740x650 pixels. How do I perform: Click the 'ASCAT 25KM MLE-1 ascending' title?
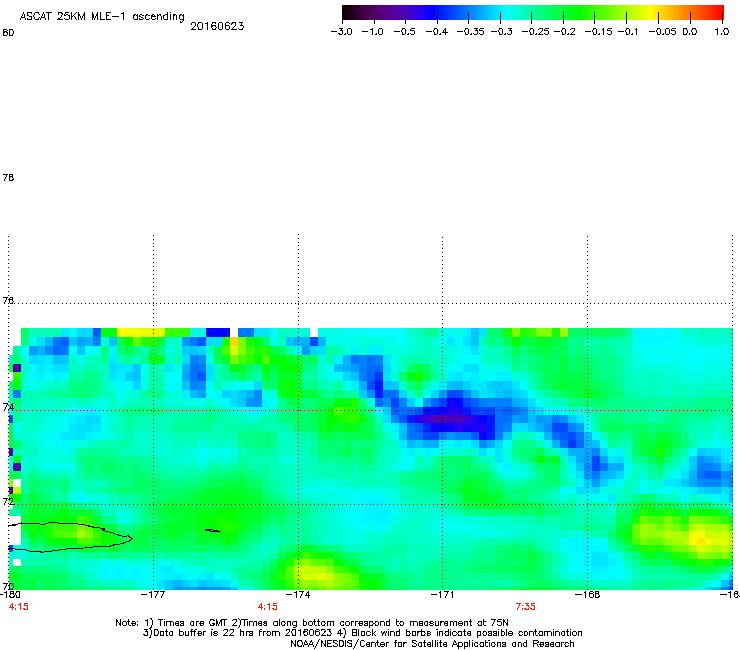[x=102, y=17]
